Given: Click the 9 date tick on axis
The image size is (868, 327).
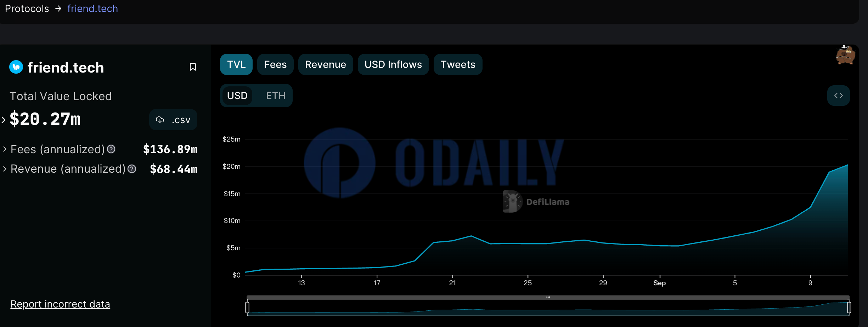Looking at the screenshot, I should coord(810,283).
